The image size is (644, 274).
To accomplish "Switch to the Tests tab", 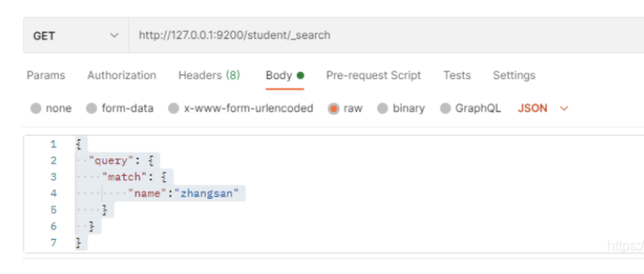I will (x=457, y=75).
